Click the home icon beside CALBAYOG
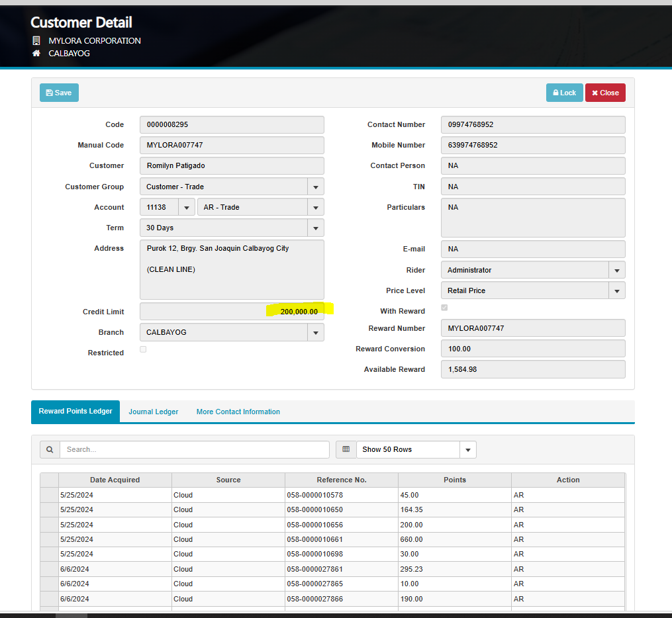The image size is (672, 618). [36, 54]
